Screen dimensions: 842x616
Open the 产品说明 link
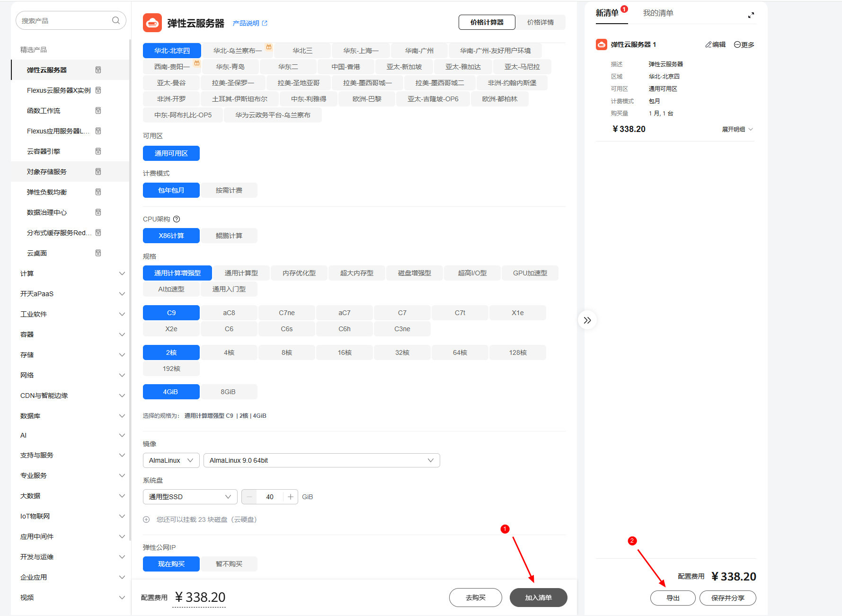pyautogui.click(x=250, y=23)
